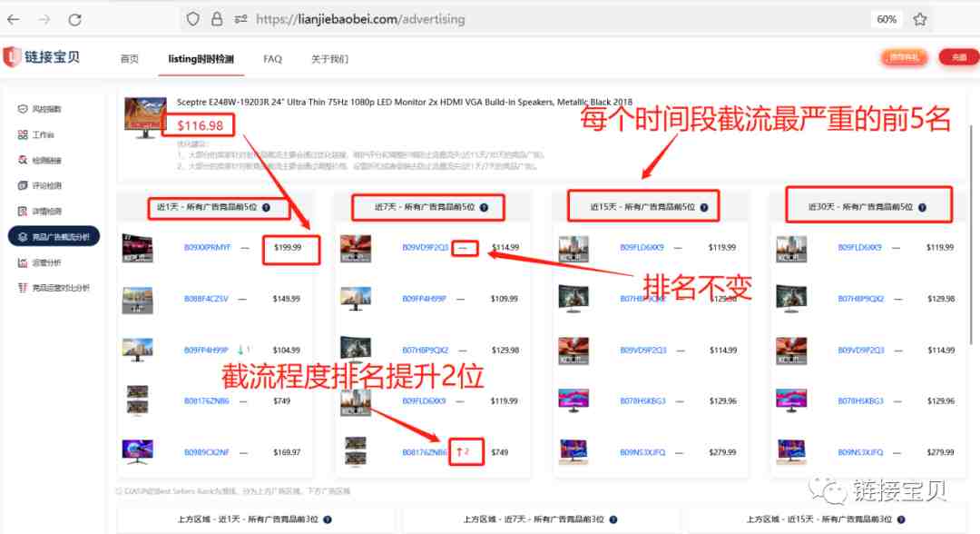The width and height of the screenshot is (980, 534).
Task: Open ASIN link B09FP4H99P in 近1天 list
Action: click(x=206, y=351)
